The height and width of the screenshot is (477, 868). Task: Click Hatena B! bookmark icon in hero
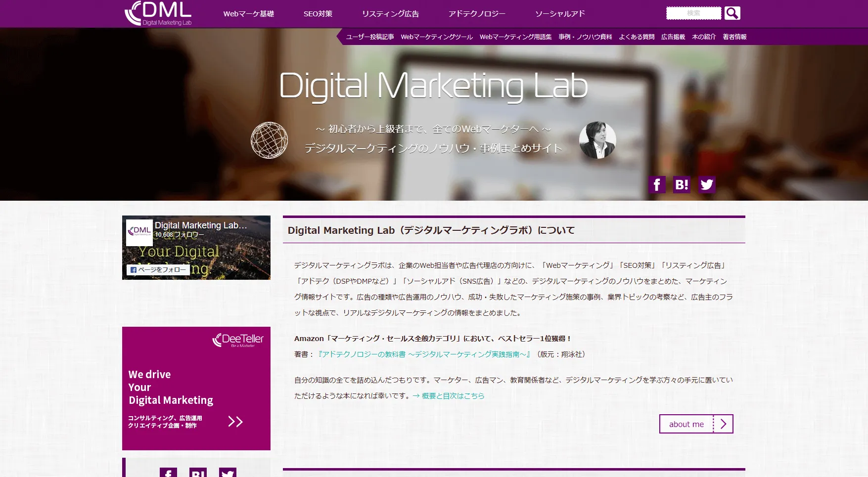pyautogui.click(x=682, y=185)
